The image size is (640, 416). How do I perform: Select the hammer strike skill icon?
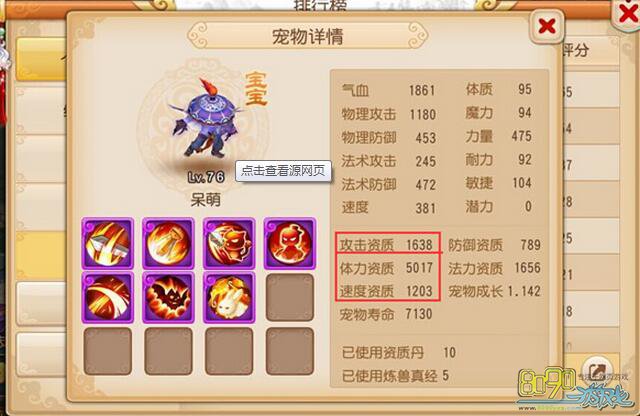(168, 243)
